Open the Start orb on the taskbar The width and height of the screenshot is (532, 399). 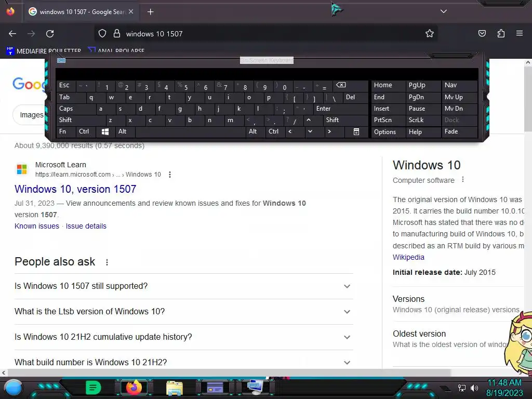point(14,388)
